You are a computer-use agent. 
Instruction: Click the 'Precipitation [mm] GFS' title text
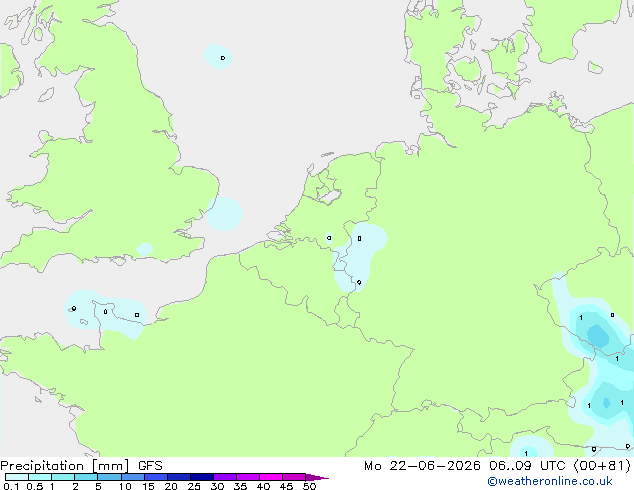[x=81, y=466]
